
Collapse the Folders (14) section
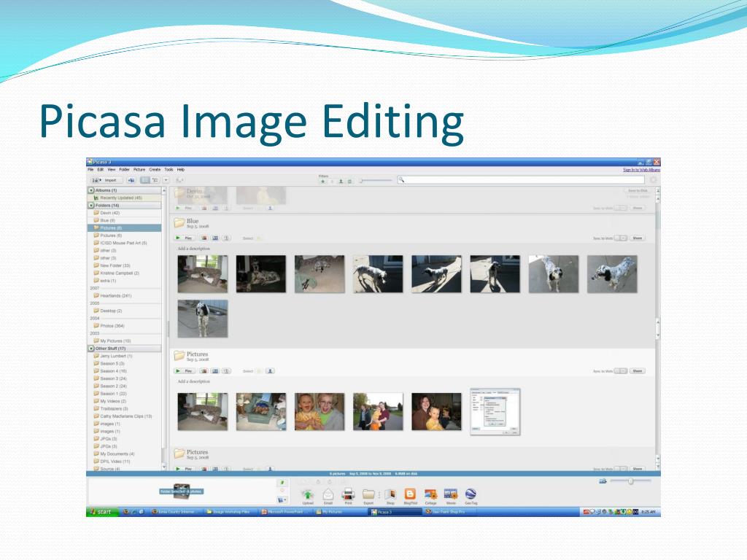click(91, 206)
